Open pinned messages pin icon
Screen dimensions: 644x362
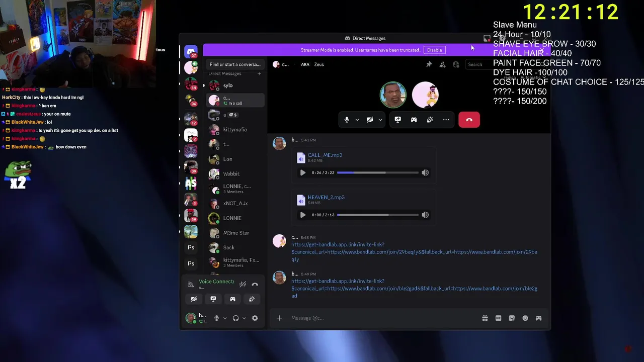429,64
